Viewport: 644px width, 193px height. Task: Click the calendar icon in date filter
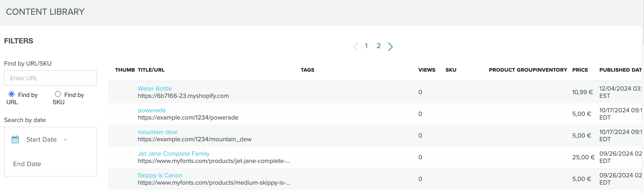point(15,140)
